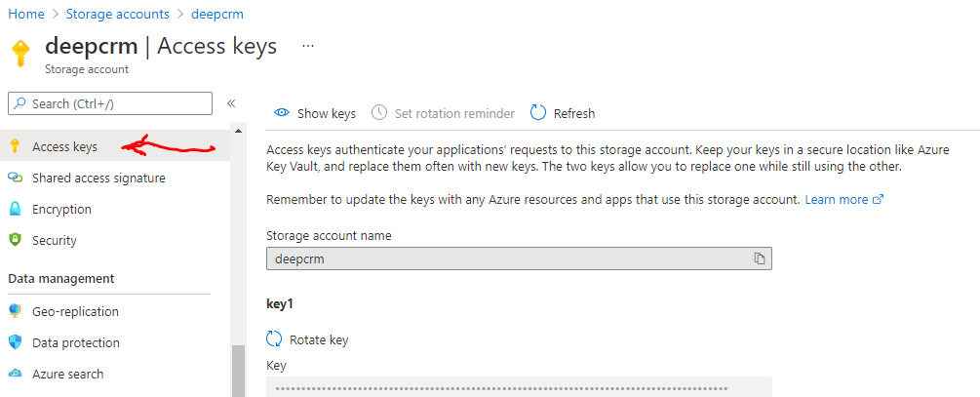The image size is (980, 397).
Task: Click the deepcrm breadcrumb link
Action: coord(216,15)
